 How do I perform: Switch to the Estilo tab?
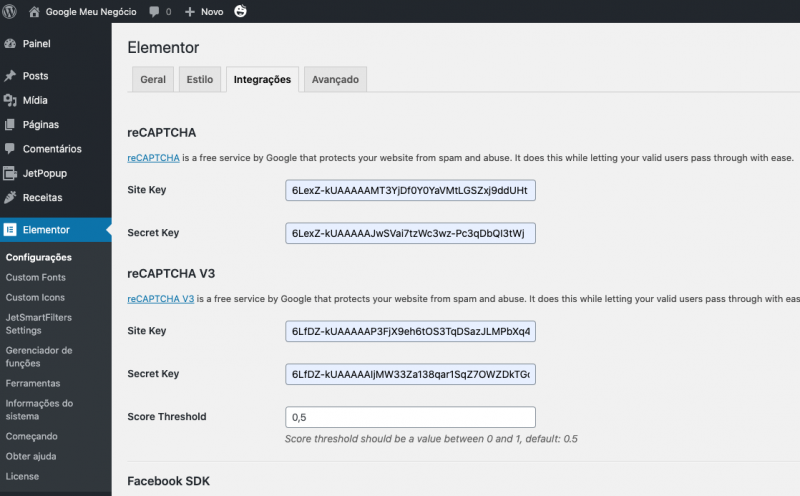[199, 80]
